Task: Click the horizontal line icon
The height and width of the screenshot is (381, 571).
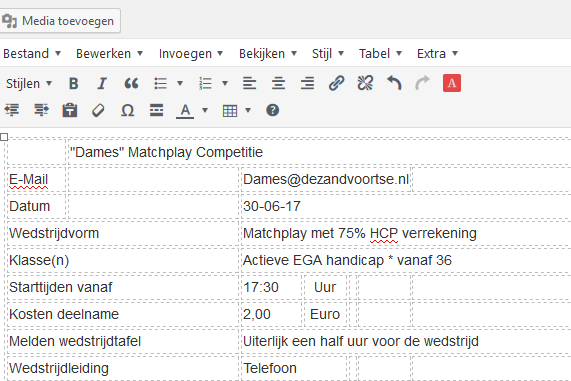Action: [x=157, y=110]
